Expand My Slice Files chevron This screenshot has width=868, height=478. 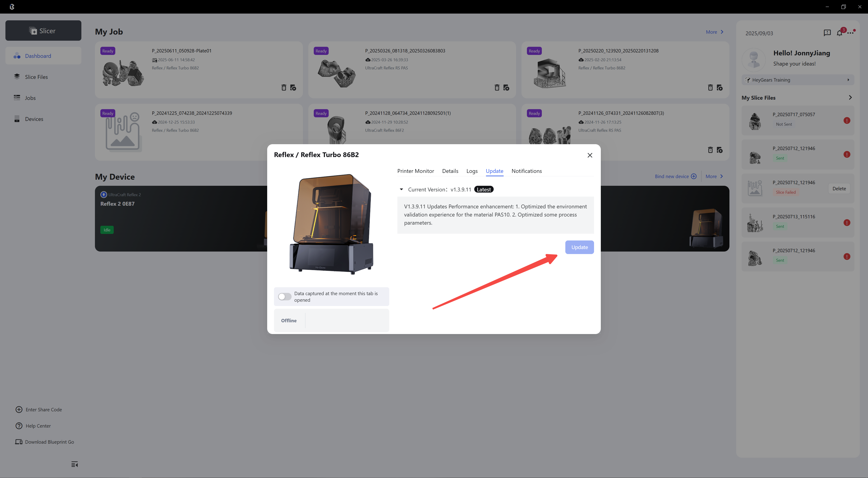[x=850, y=97]
